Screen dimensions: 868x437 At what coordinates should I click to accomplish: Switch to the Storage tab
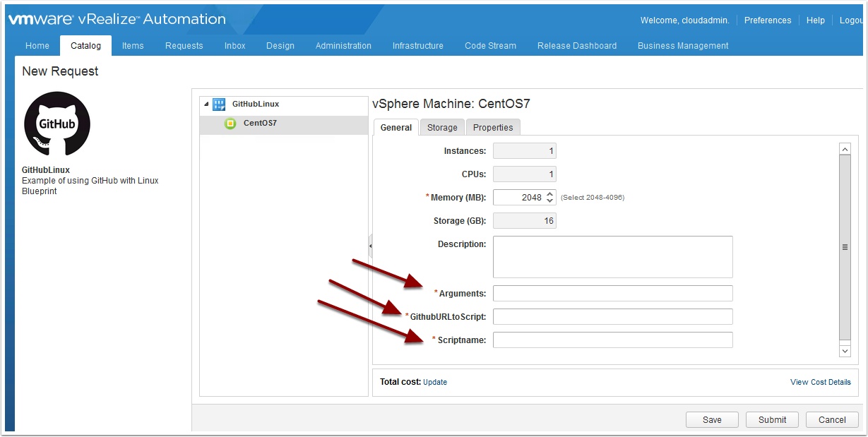[x=442, y=127]
